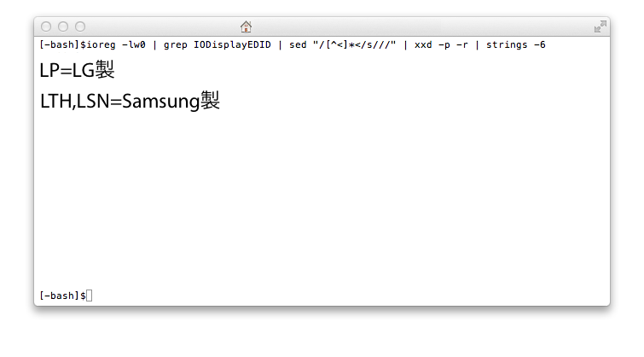644x357 pixels.
Task: Click the xxd command word
Action: (423, 44)
